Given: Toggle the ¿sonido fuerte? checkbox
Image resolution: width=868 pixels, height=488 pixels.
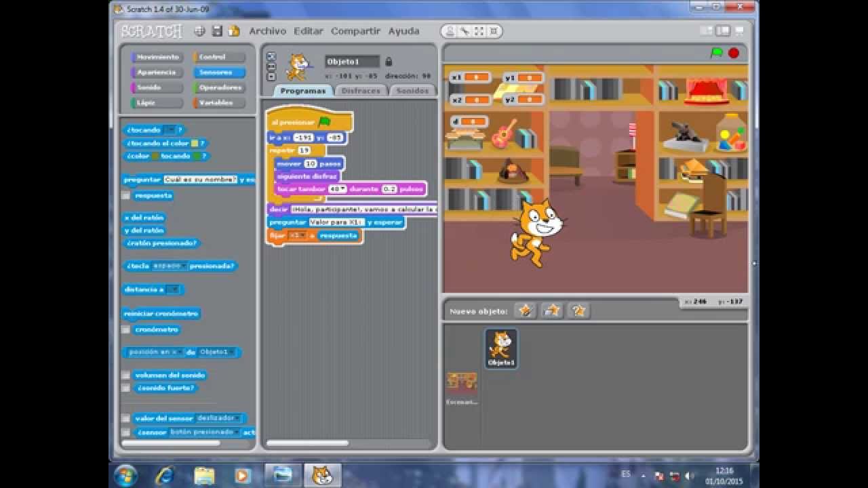Looking at the screenshot, I should [126, 388].
